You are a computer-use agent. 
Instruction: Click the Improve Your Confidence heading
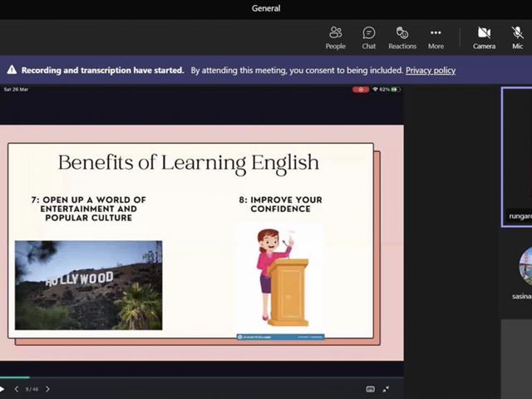280,204
